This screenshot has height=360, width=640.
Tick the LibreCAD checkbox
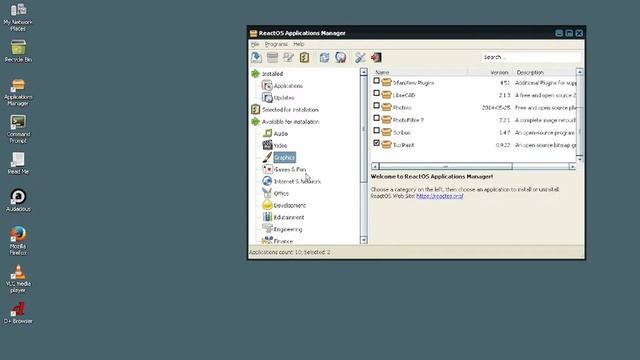[x=376, y=93]
